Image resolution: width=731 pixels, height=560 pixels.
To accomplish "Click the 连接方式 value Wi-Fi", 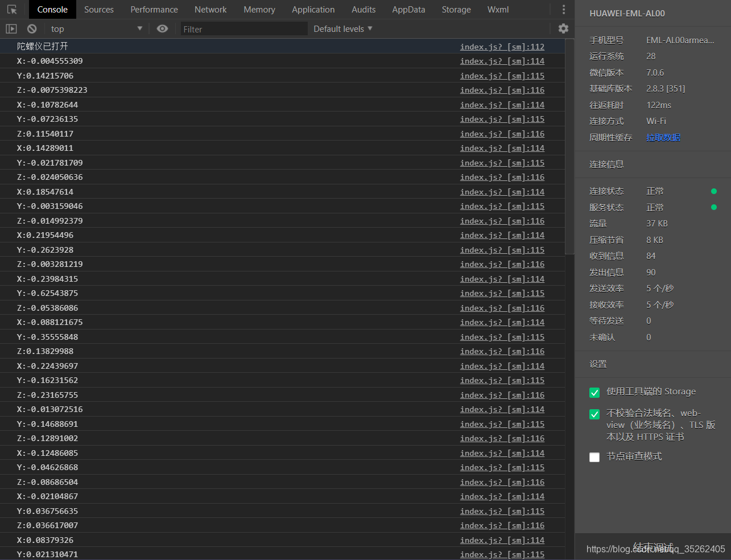I will (x=656, y=121).
